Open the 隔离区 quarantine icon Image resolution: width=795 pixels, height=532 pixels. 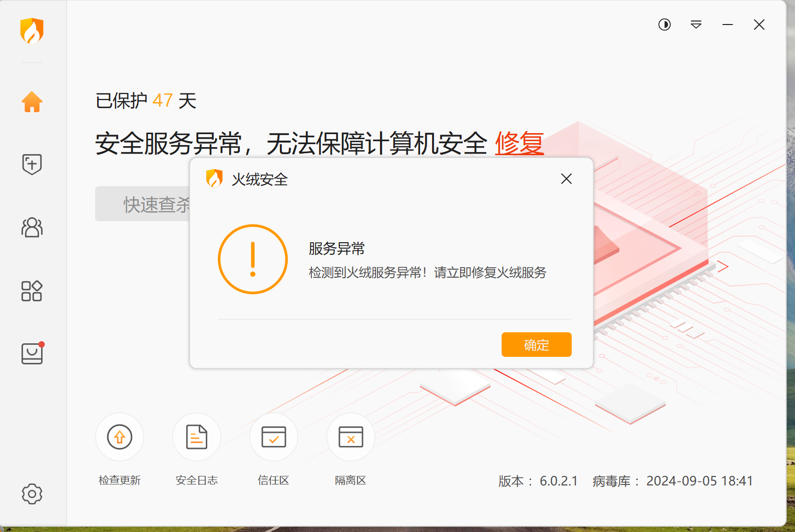pyautogui.click(x=351, y=437)
